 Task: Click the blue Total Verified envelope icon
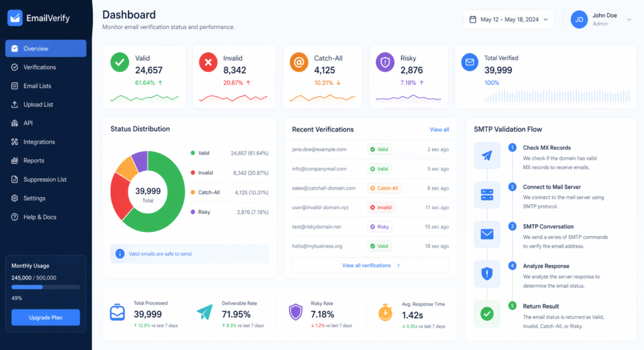click(469, 62)
